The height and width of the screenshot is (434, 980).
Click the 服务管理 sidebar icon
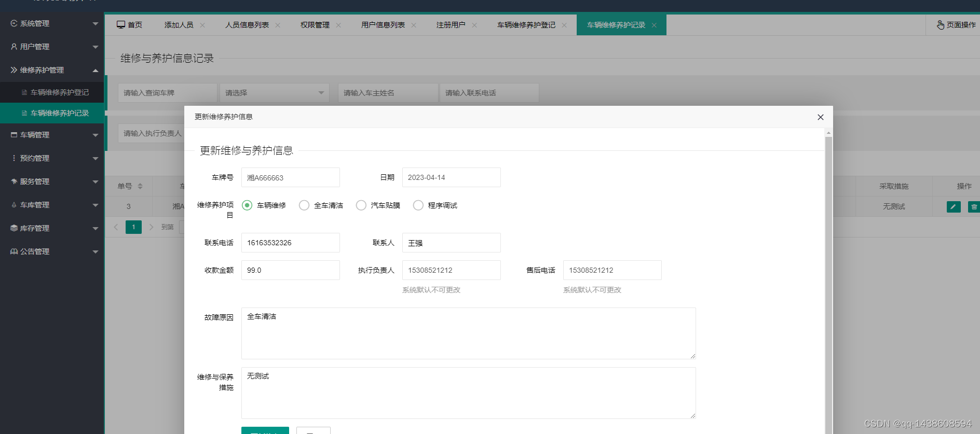click(x=14, y=181)
